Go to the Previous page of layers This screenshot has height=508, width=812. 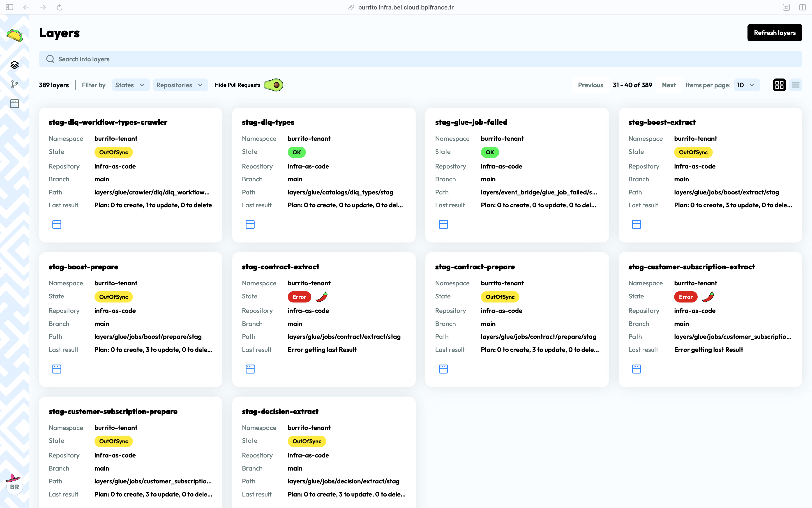[x=590, y=85]
